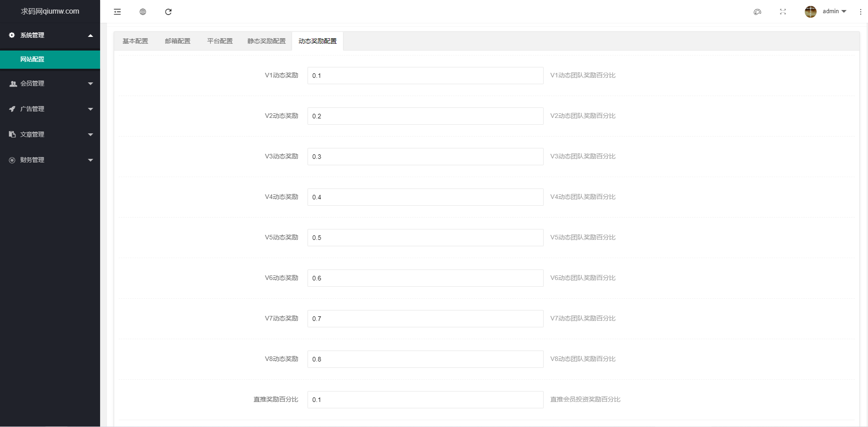Click the 求码网qiumw.com logo text

pyautogui.click(x=50, y=11)
